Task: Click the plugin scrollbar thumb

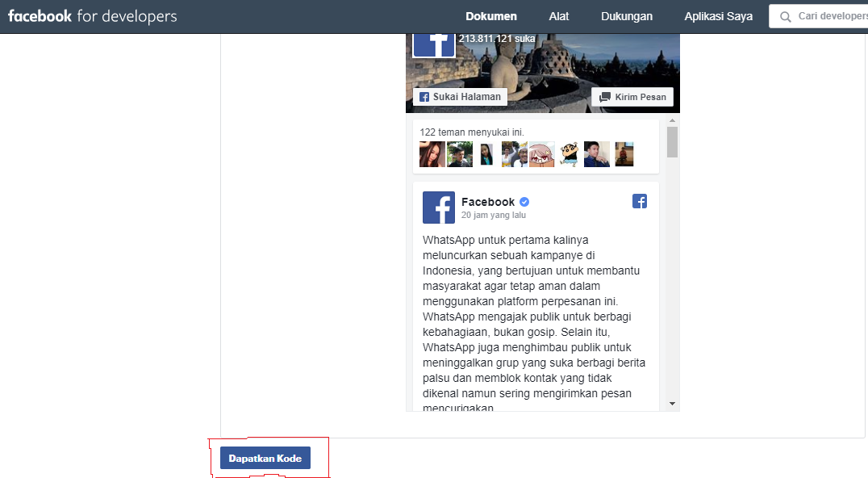Action: [672, 142]
